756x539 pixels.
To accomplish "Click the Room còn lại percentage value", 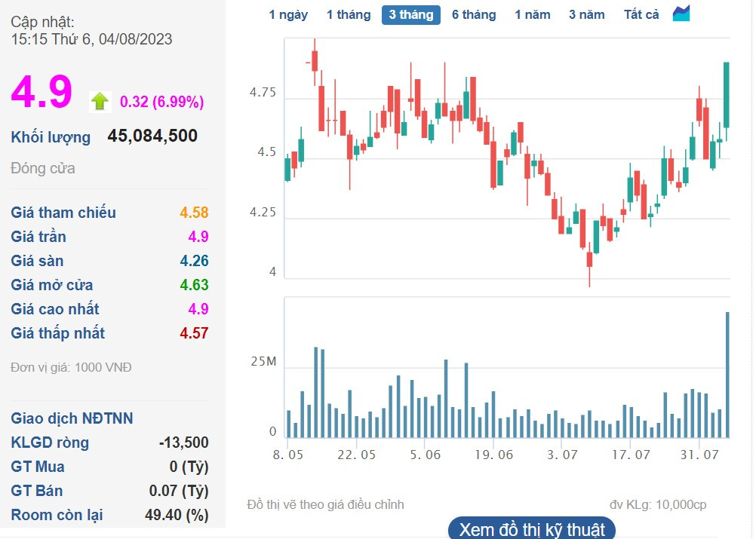I will pyautogui.click(x=177, y=515).
